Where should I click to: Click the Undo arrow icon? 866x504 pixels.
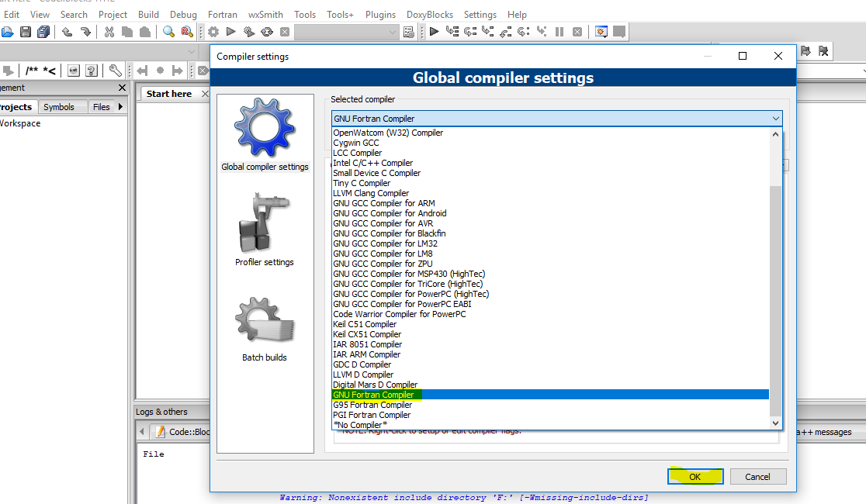67,32
